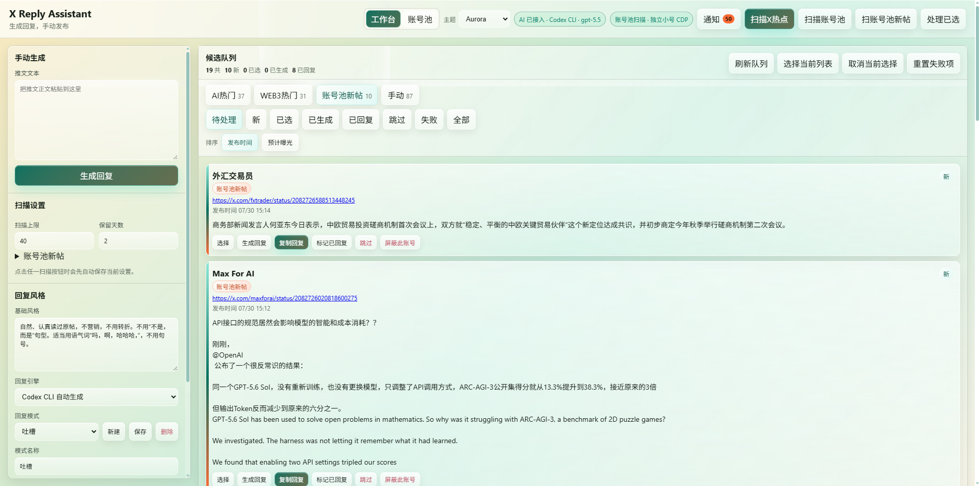Switch to the 工作台 tab

pos(383,19)
